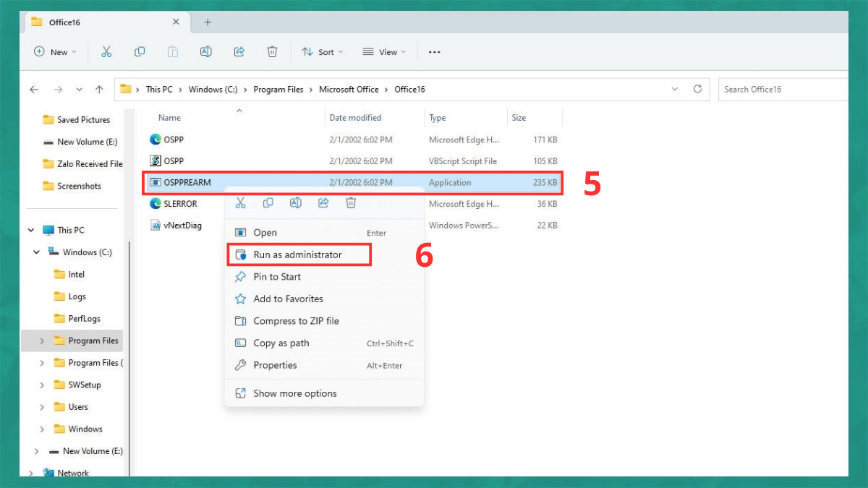Click the Rename icon in the context menu
Viewport: 868px width, 488px height.
pos(296,203)
